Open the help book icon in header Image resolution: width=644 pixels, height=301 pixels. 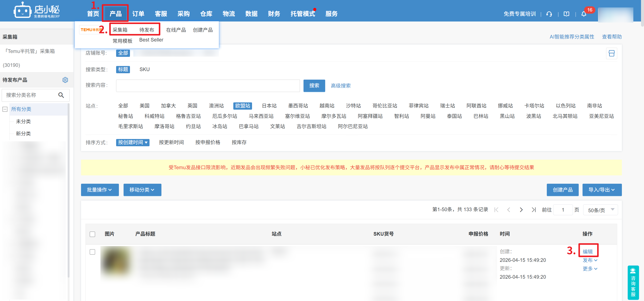pyautogui.click(x=566, y=14)
